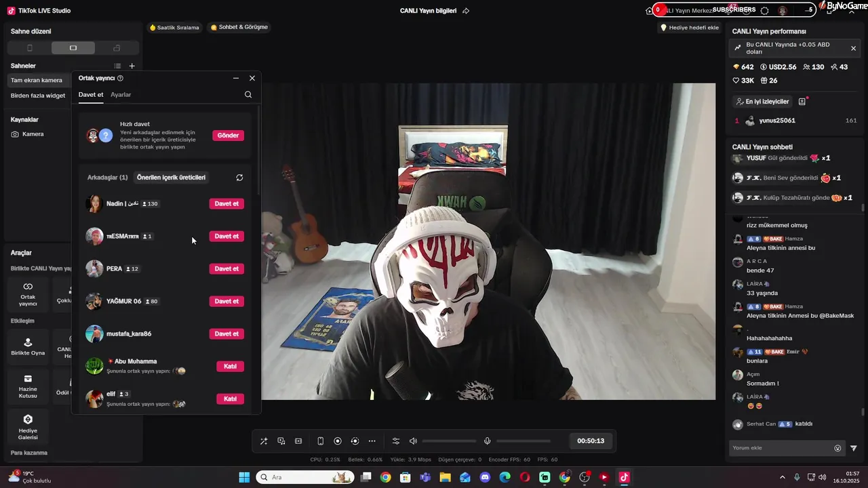868x488 pixels.
Task: Click the replay capture circle icon
Action: [x=355, y=441]
